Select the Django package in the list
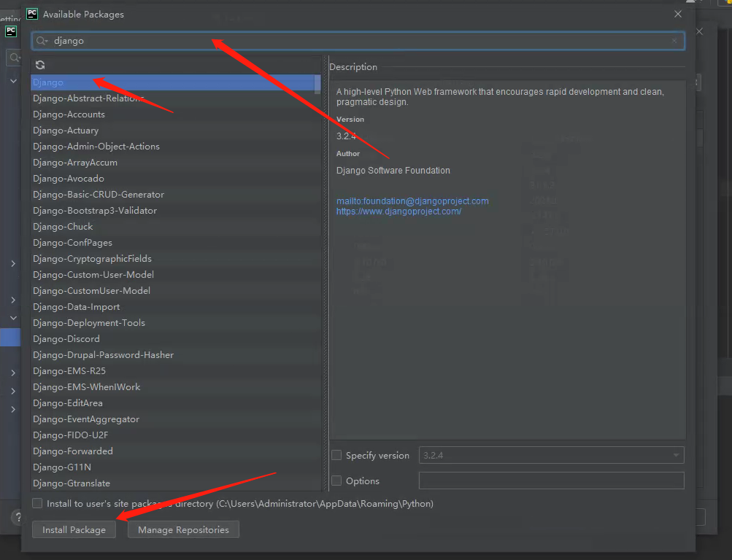Screen dimensions: 732x560 click(173, 82)
